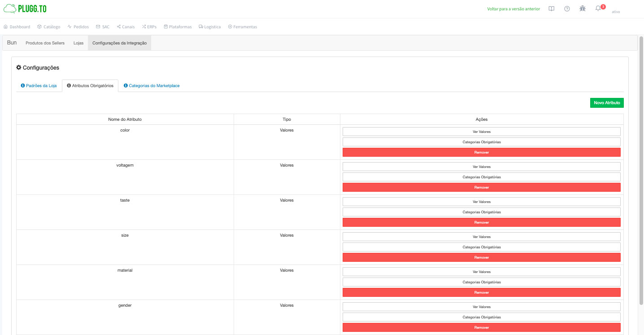Click info icon beside Categorias do Marketplace
Viewport: 644px width, 335px height.
(x=126, y=85)
